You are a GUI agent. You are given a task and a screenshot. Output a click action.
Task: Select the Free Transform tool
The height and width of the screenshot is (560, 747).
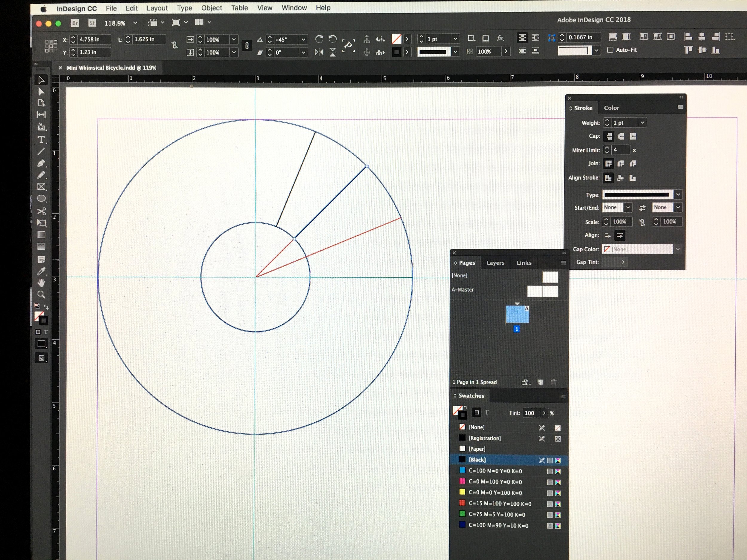41,223
